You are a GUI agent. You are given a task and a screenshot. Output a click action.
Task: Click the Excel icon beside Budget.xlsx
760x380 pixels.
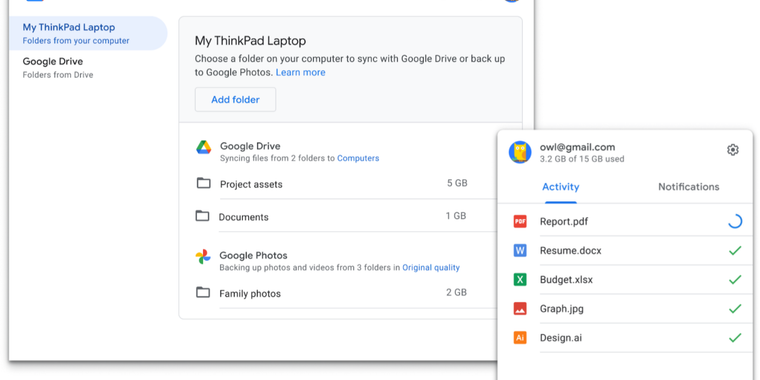click(520, 280)
